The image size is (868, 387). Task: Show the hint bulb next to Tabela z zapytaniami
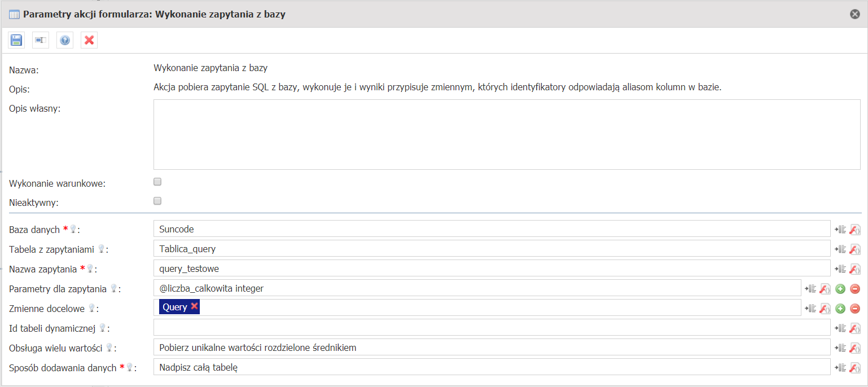pyautogui.click(x=102, y=249)
